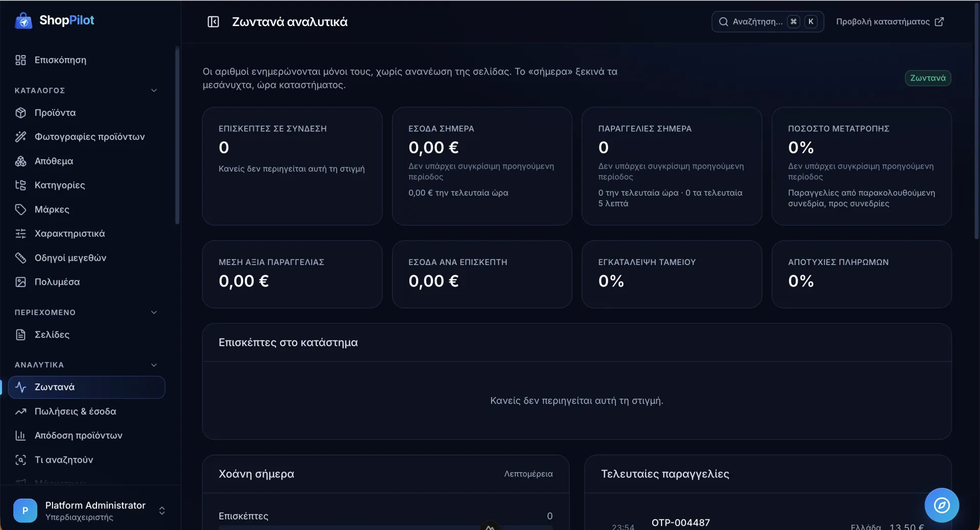
Task: Open the Platform Administrator account switcher
Action: [x=90, y=510]
